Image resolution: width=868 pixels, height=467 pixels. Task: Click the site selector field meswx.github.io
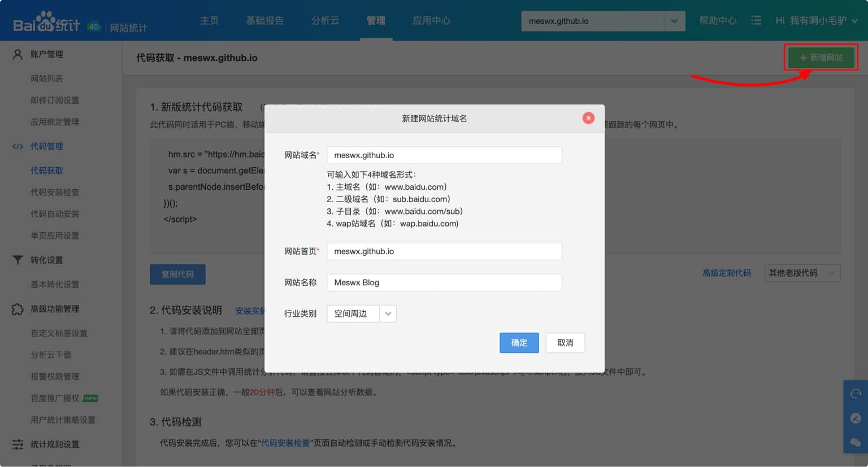(592, 21)
